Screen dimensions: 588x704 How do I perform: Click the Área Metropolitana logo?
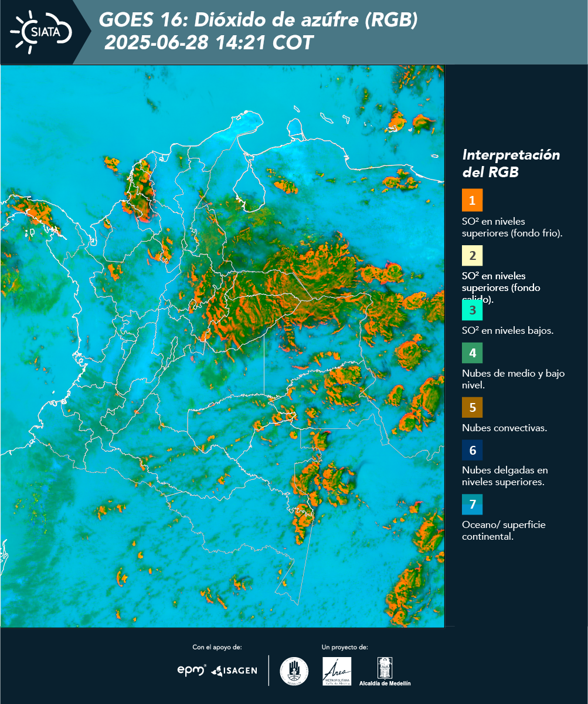click(x=337, y=671)
